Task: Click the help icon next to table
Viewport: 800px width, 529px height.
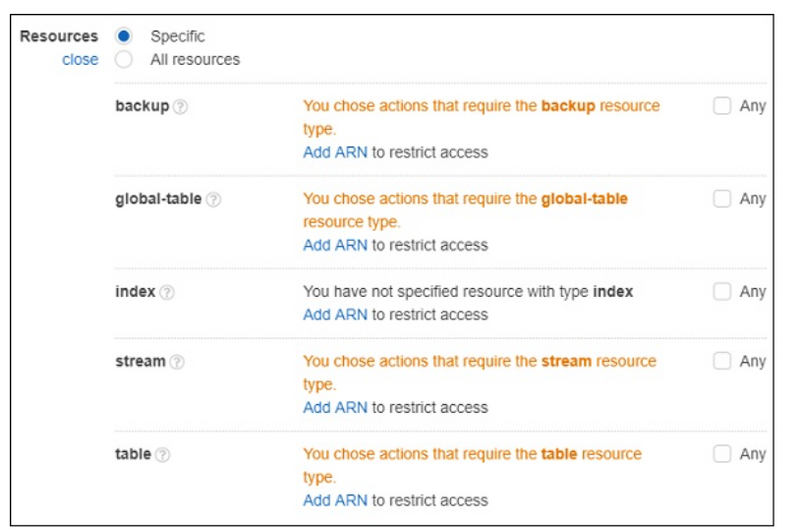Action: click(163, 454)
